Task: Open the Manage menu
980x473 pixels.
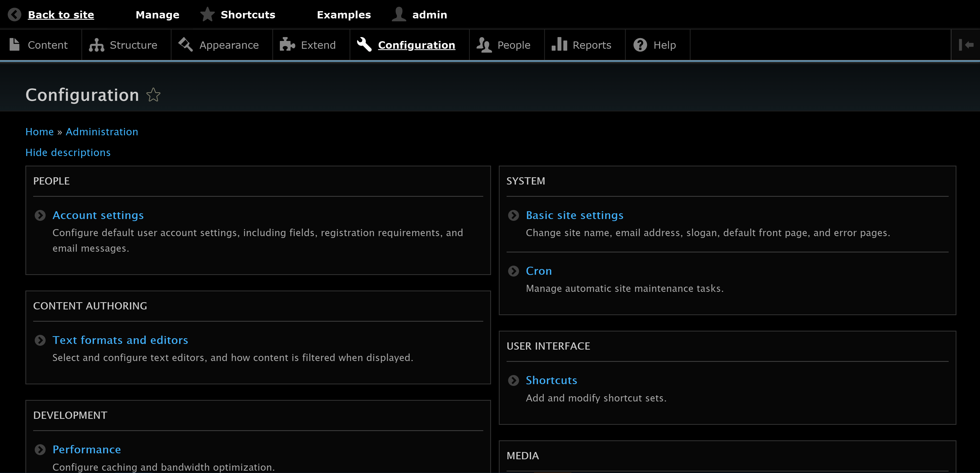Action: pos(157,15)
